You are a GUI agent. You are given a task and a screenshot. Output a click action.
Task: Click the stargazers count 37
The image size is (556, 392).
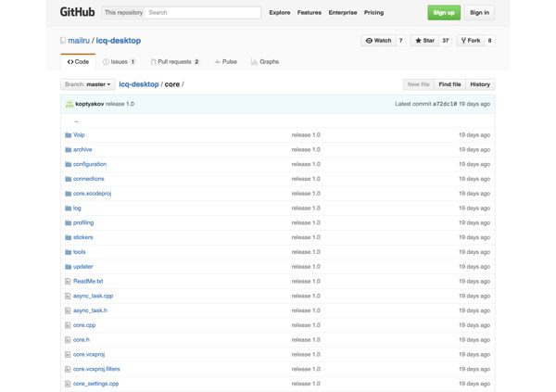tap(446, 41)
